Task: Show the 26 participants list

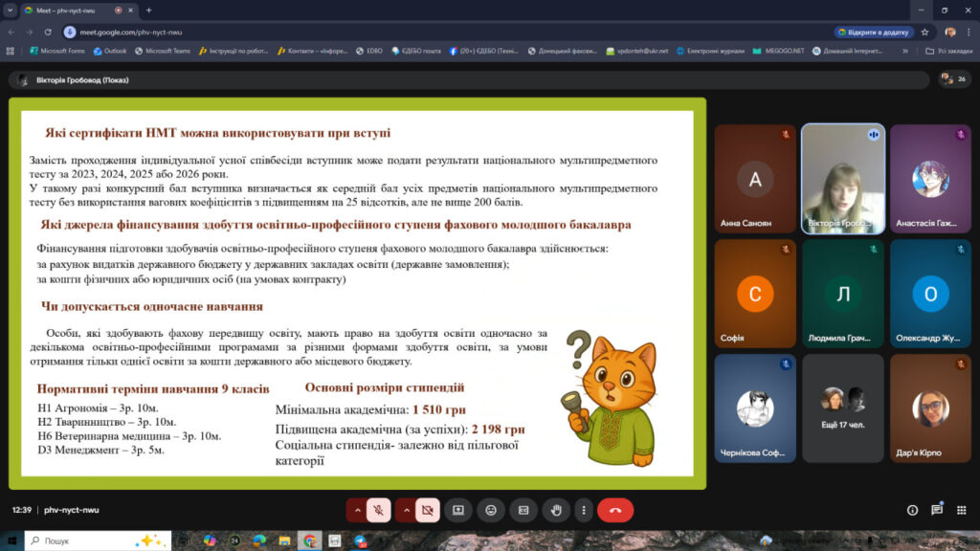Action: (953, 78)
